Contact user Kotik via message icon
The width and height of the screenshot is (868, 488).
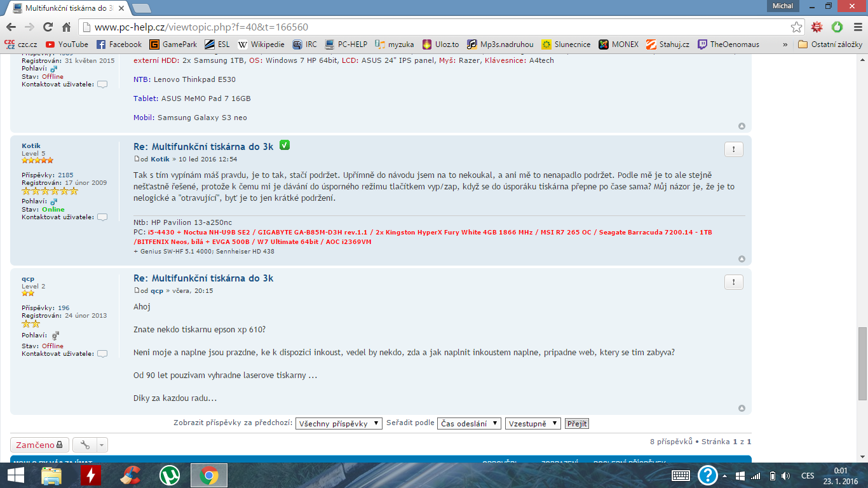(x=102, y=217)
